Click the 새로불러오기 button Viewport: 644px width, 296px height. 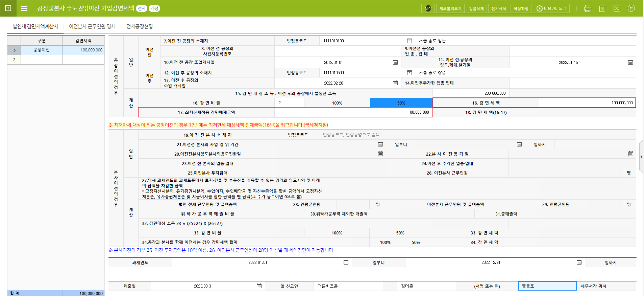click(450, 8)
